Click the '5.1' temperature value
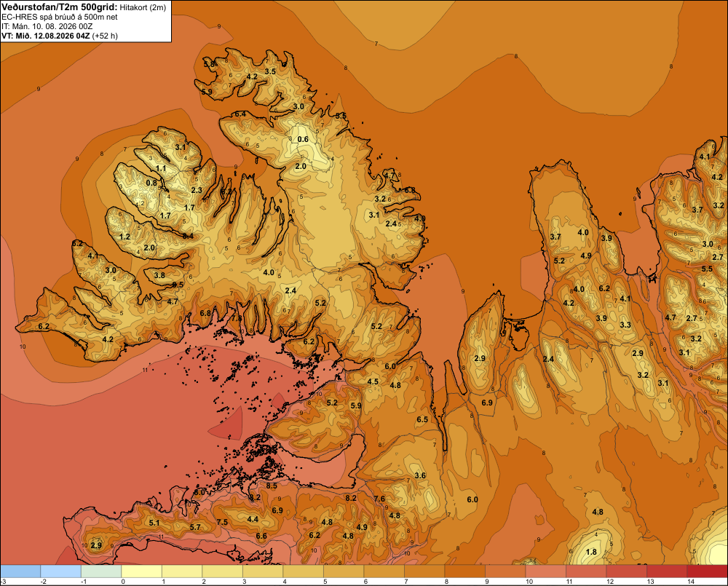 point(154,523)
